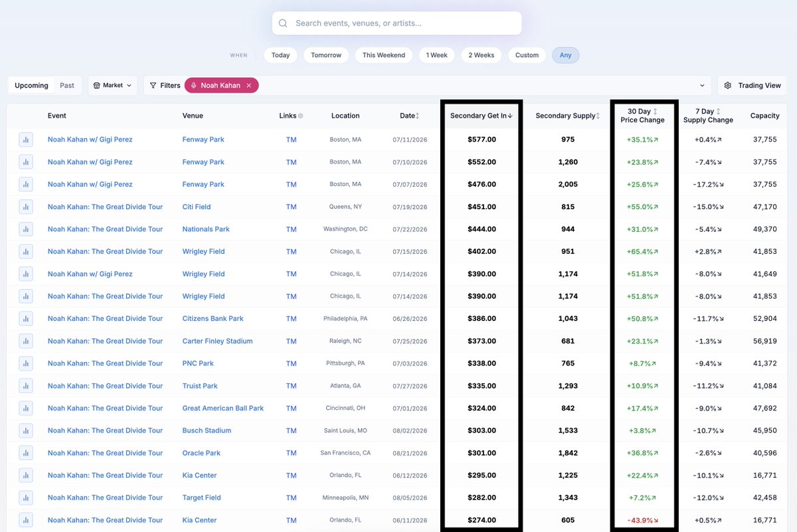Remove the Noah Kahan filter chip

click(x=249, y=86)
